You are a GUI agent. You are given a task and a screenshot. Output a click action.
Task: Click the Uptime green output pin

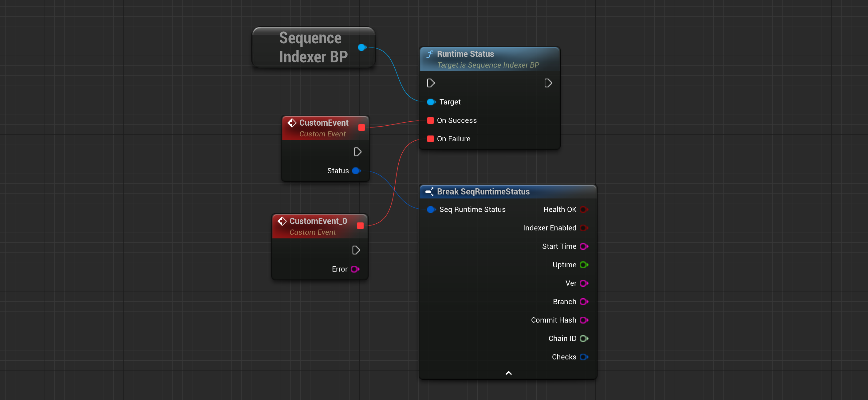pos(584,265)
